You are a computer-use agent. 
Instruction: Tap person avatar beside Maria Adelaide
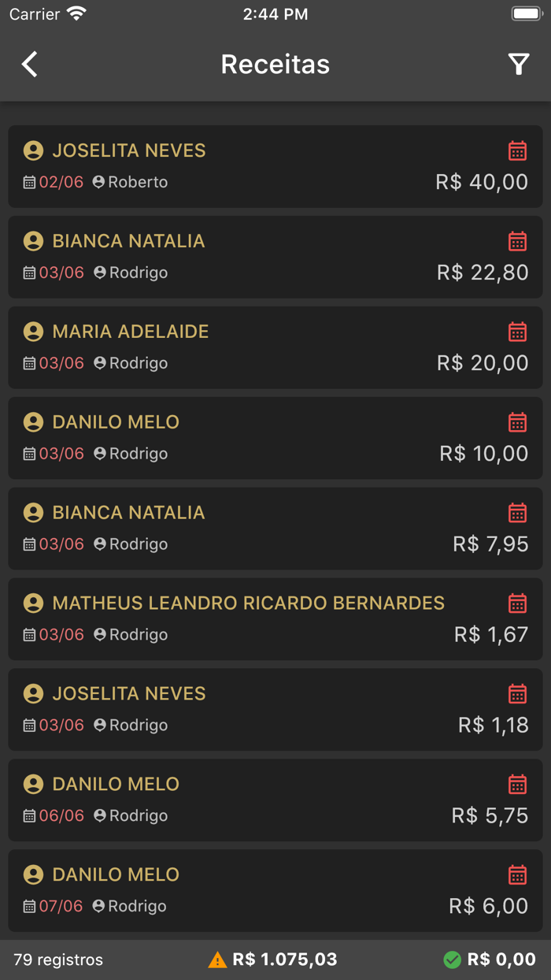pos(33,332)
